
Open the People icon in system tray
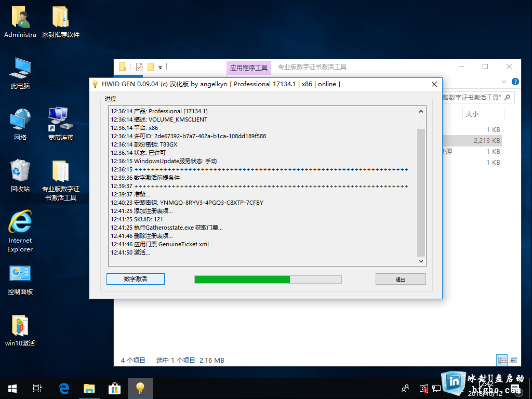(x=405, y=389)
